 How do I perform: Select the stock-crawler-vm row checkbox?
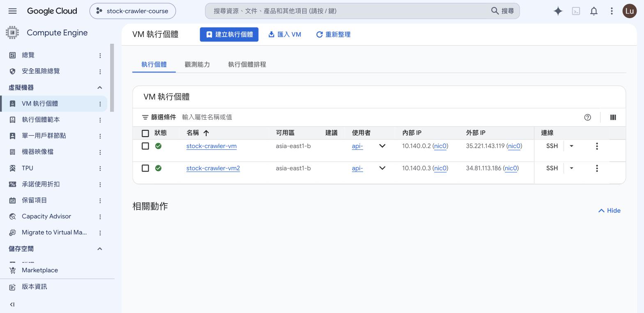[x=145, y=146]
